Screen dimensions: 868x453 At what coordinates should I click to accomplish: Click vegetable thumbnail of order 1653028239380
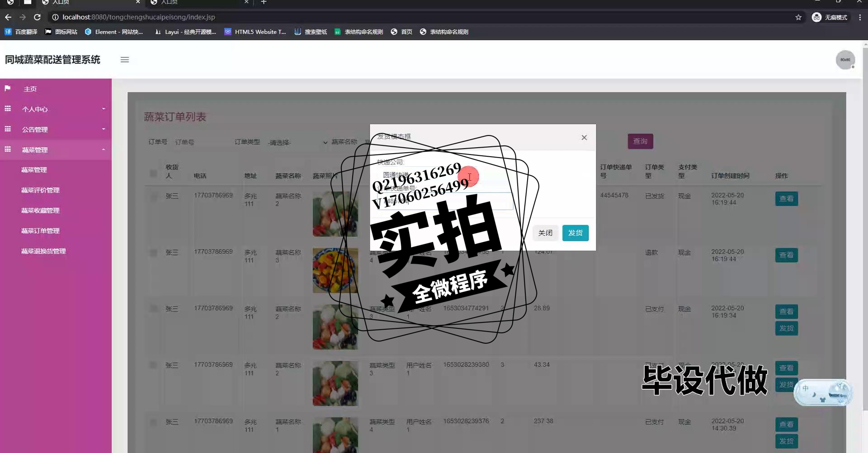click(x=335, y=383)
